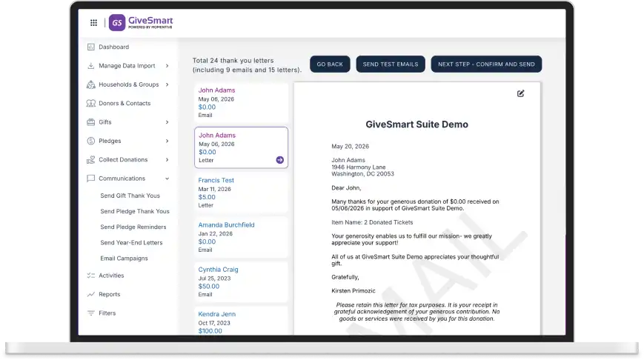Select the Amanda Burchfield email card

click(x=241, y=237)
